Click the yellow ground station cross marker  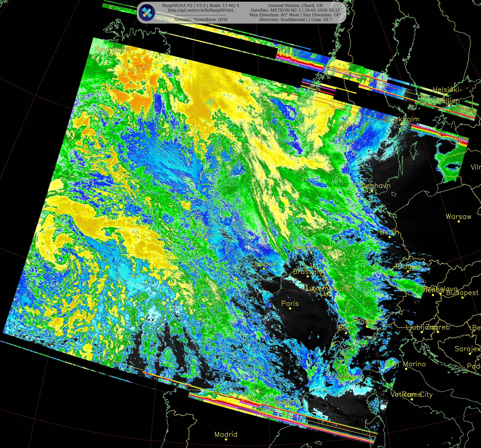tap(236, 279)
